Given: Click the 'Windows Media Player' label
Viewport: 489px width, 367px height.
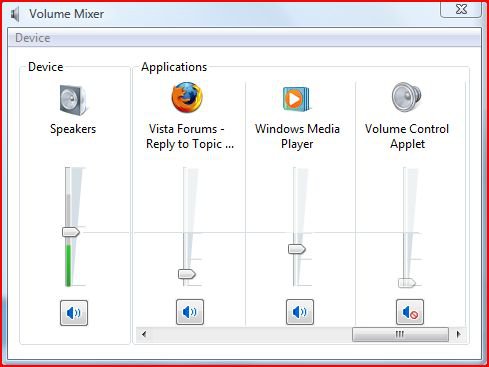Looking at the screenshot, I should (x=297, y=136).
